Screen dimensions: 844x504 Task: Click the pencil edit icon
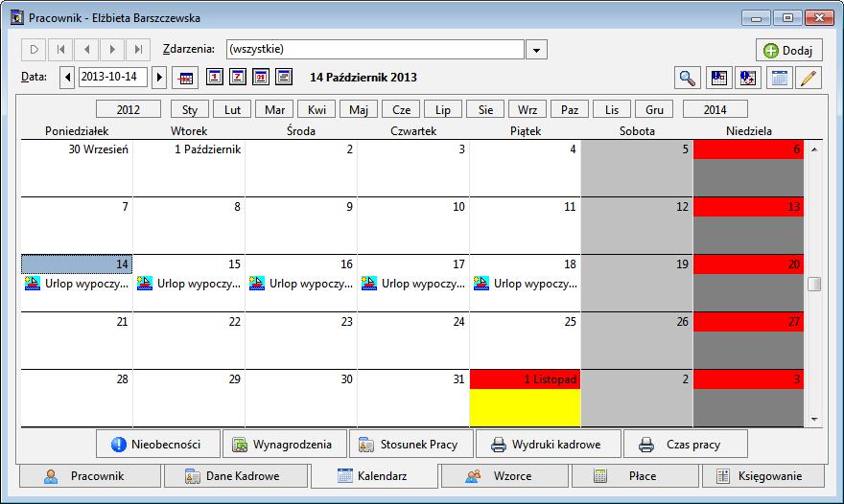pyautogui.click(x=809, y=78)
